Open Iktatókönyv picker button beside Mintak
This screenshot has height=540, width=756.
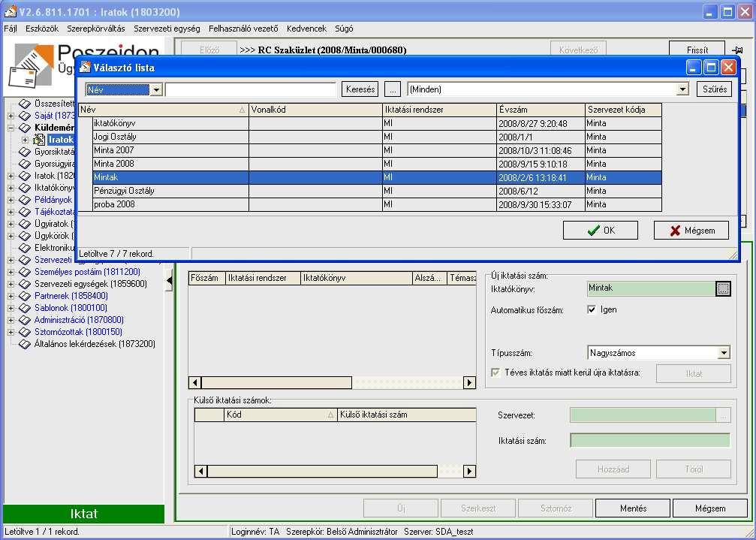[723, 288]
